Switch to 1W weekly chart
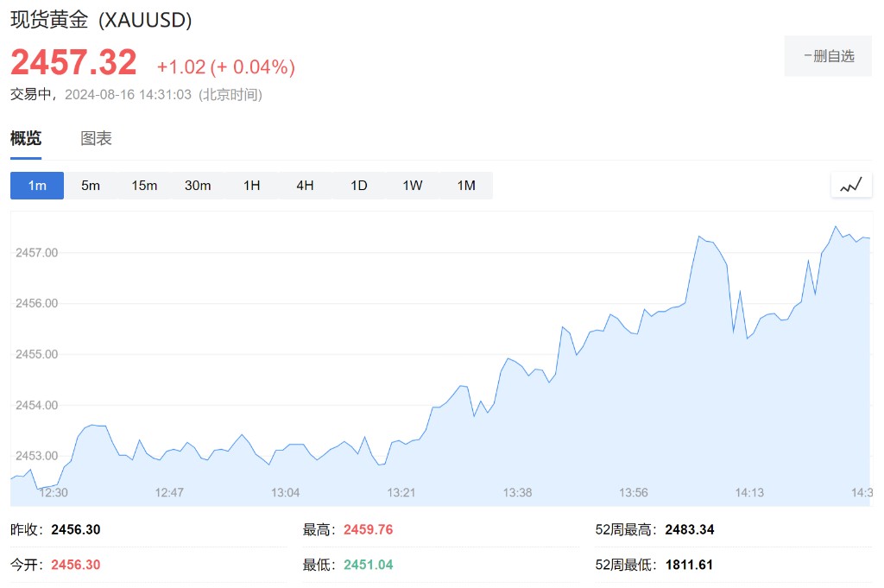The width and height of the screenshot is (884, 588). tap(413, 186)
